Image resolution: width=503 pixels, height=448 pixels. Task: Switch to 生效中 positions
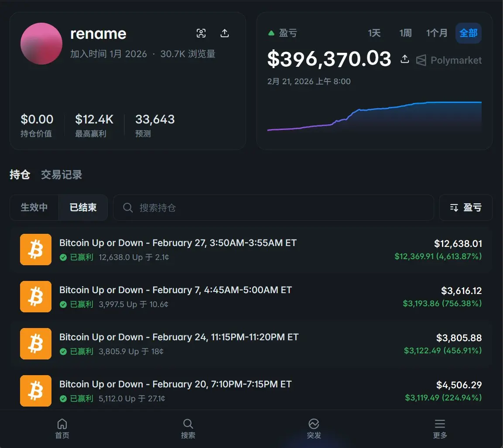[34, 208]
